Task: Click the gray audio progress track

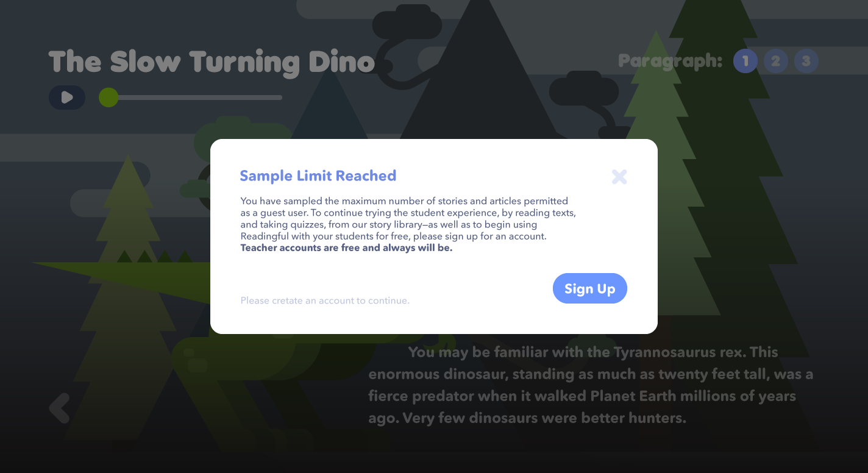Action: click(x=201, y=98)
